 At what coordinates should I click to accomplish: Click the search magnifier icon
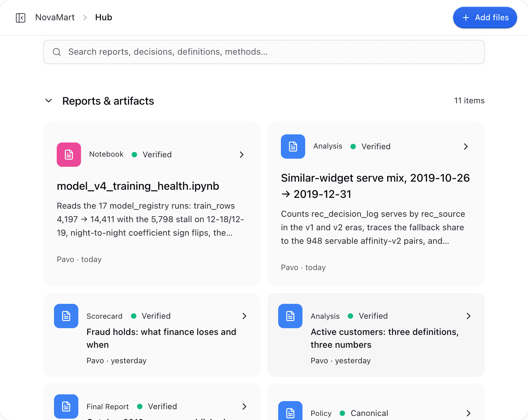[x=57, y=52]
